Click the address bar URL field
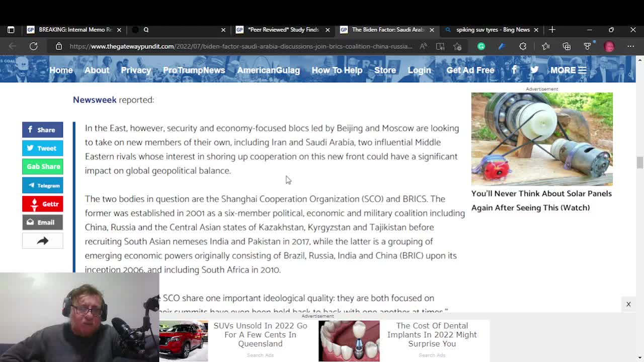 click(240, 46)
